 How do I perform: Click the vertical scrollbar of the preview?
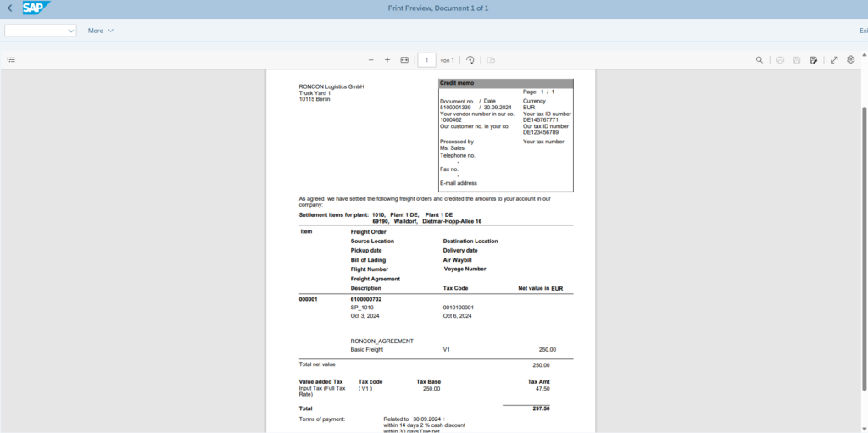coord(864,249)
